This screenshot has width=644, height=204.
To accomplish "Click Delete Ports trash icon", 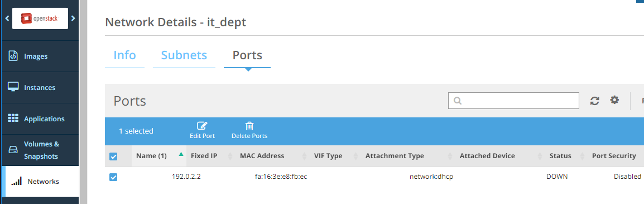I will (x=249, y=126).
